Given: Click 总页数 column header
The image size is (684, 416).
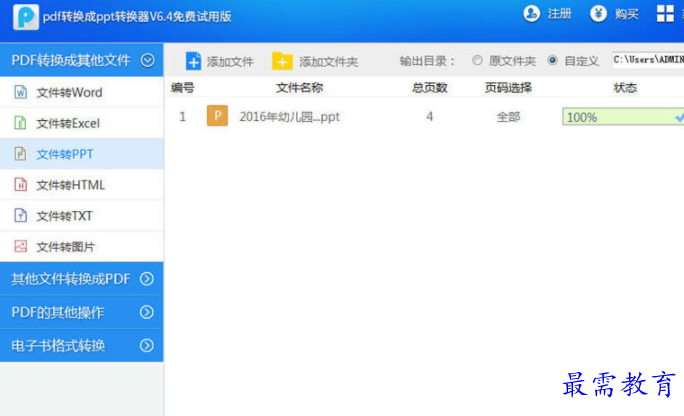Looking at the screenshot, I should tap(430, 88).
